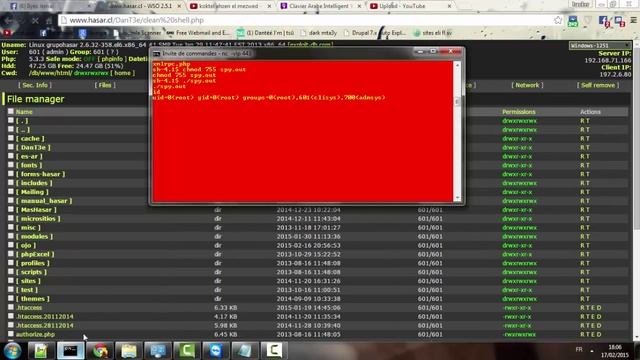The image size is (640, 360).
Task: Tick checkbox for the .htaccess file
Action: click(11, 307)
